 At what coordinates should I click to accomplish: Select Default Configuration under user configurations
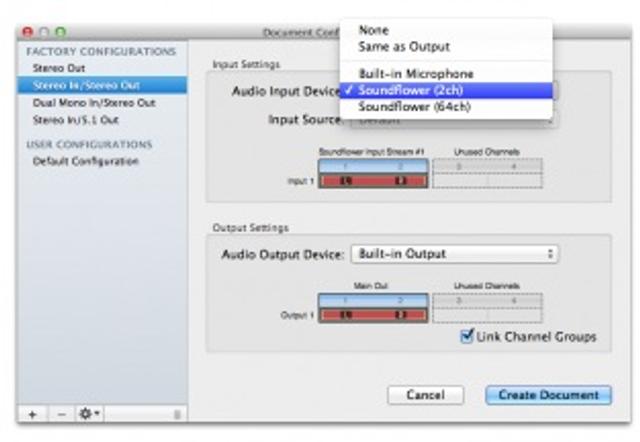coord(102,162)
